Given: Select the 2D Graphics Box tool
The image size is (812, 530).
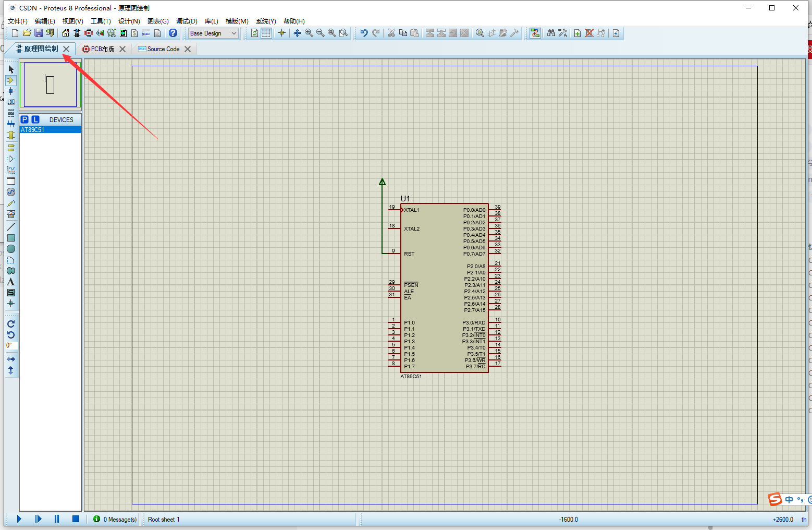Looking at the screenshot, I should pyautogui.click(x=11, y=238).
